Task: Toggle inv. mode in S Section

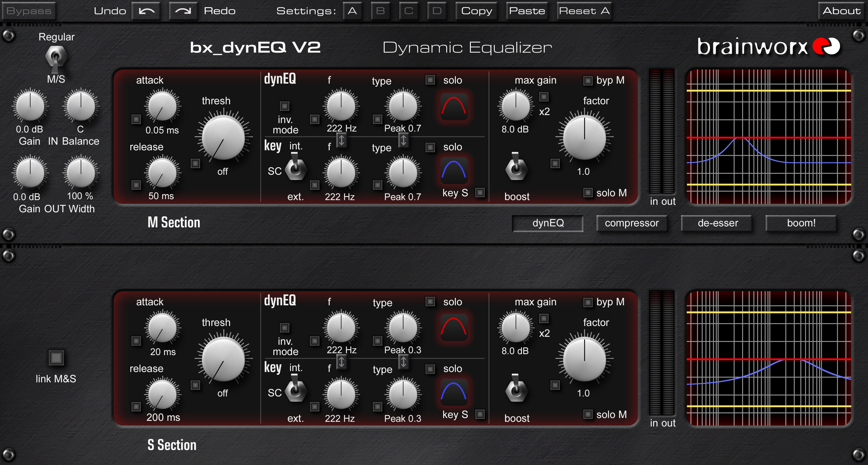Action: [284, 328]
